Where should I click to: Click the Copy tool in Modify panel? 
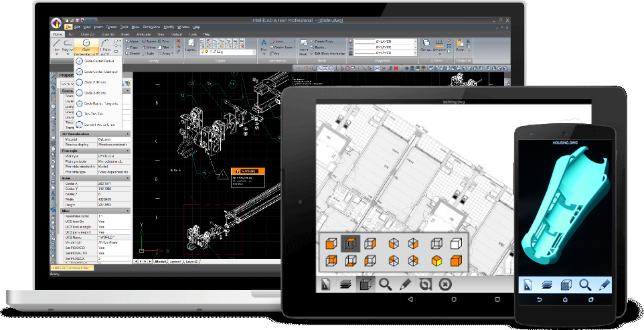click(133, 48)
